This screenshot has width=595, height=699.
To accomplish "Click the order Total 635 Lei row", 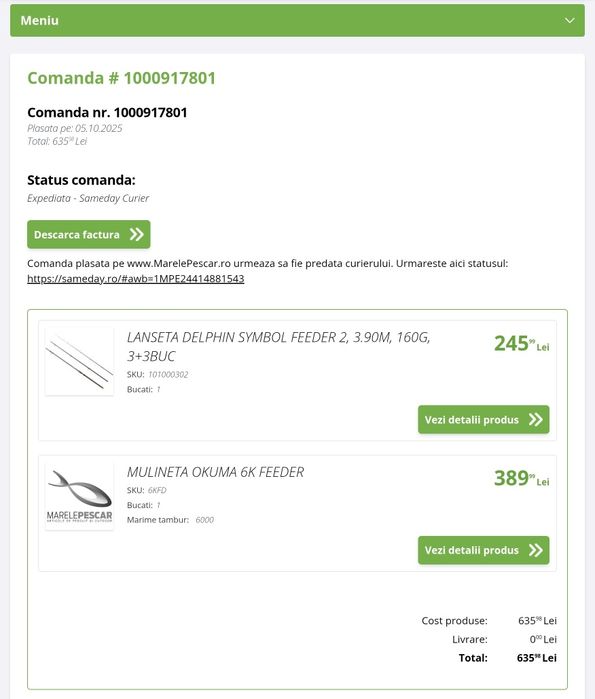I will pyautogui.click(x=508, y=658).
